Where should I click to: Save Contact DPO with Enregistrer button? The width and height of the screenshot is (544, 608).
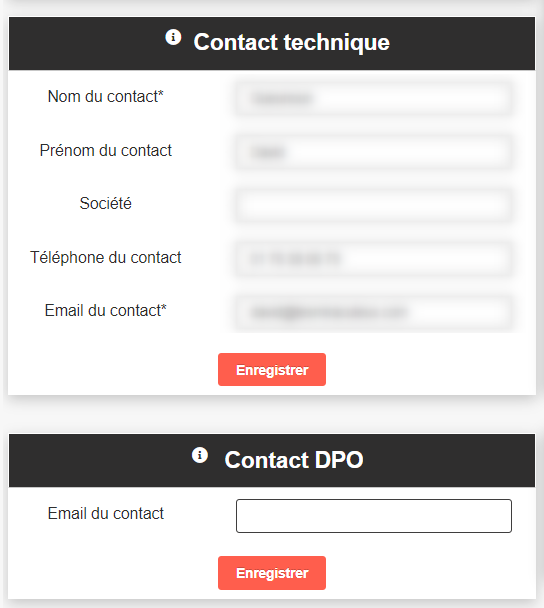pos(272,573)
